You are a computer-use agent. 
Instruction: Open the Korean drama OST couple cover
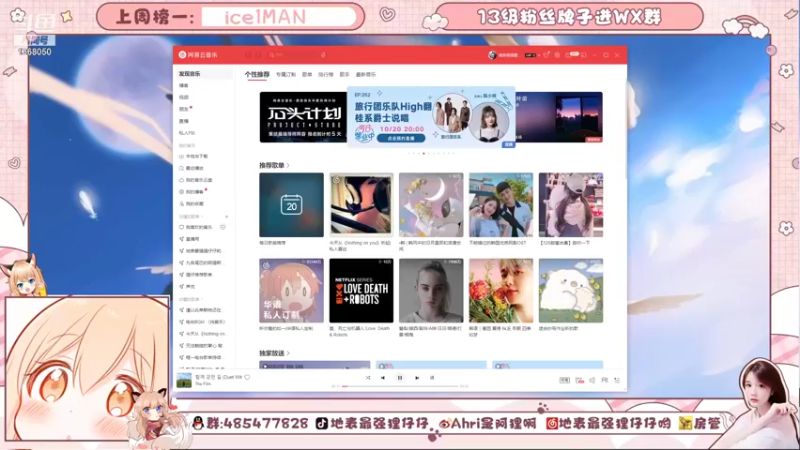coord(501,205)
